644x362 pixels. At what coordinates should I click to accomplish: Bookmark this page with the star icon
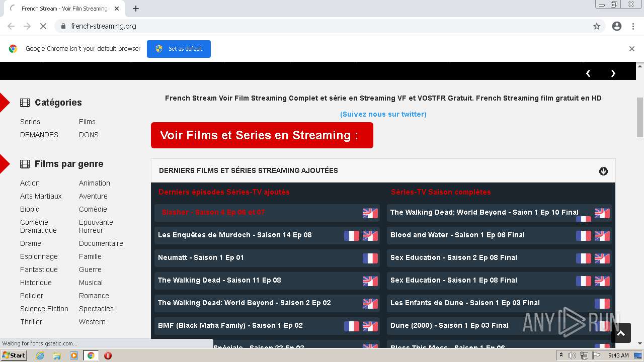(597, 26)
